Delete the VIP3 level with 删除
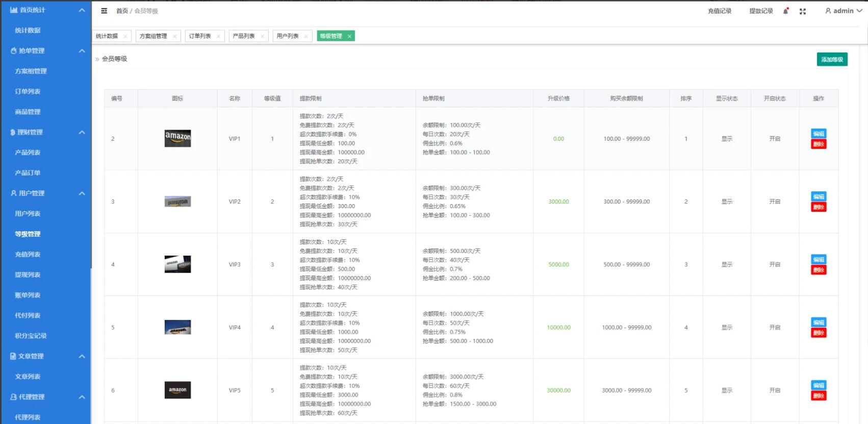The height and width of the screenshot is (424, 868). pos(819,270)
